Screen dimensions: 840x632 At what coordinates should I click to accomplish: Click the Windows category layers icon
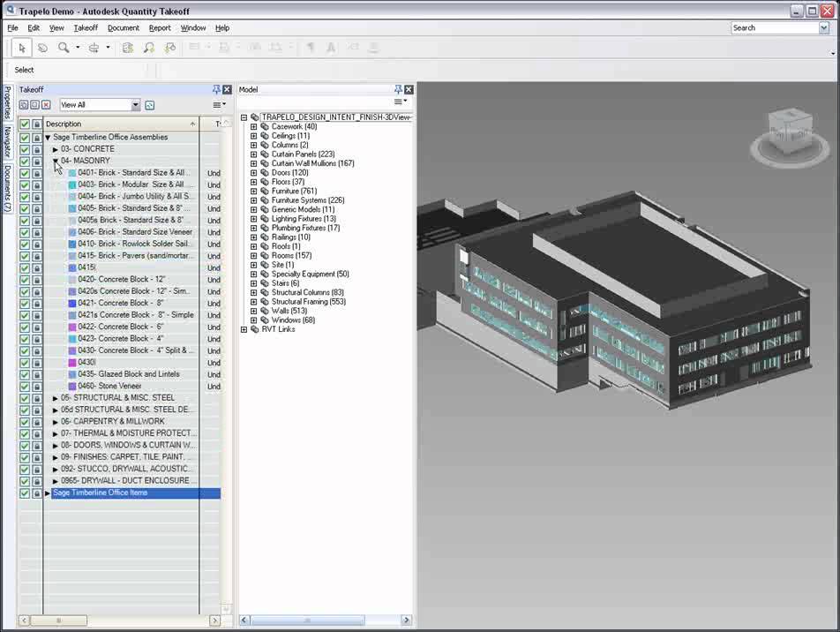point(265,320)
